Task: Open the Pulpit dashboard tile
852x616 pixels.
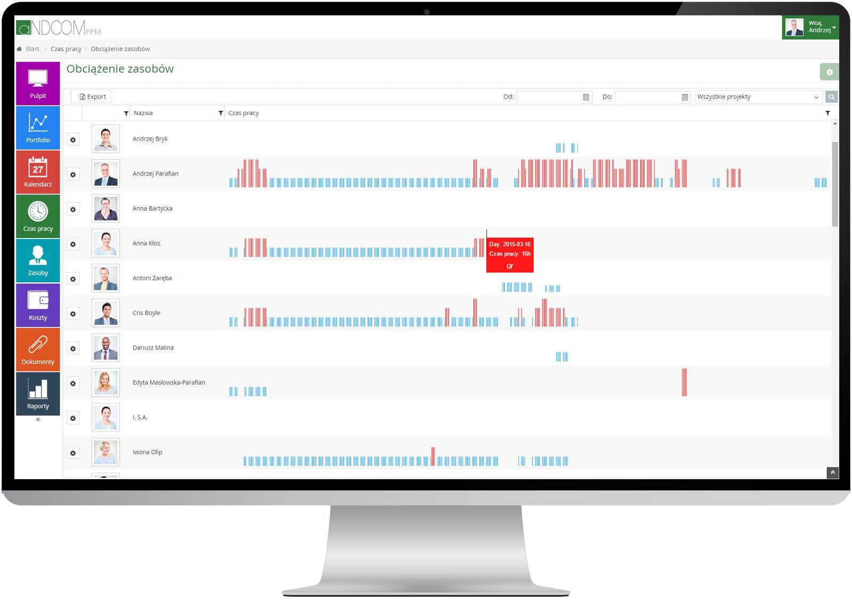Action: tap(38, 83)
